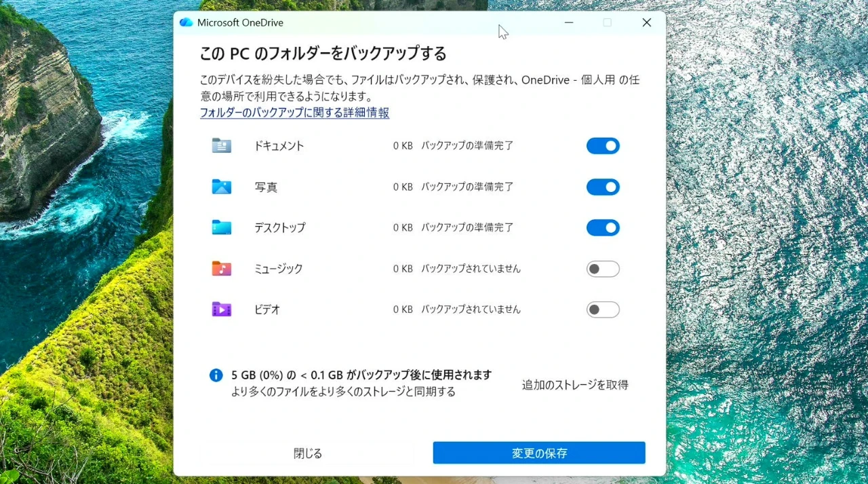Click the Videos (ビデオ) folder icon
This screenshot has width=868, height=484.
[x=221, y=310]
